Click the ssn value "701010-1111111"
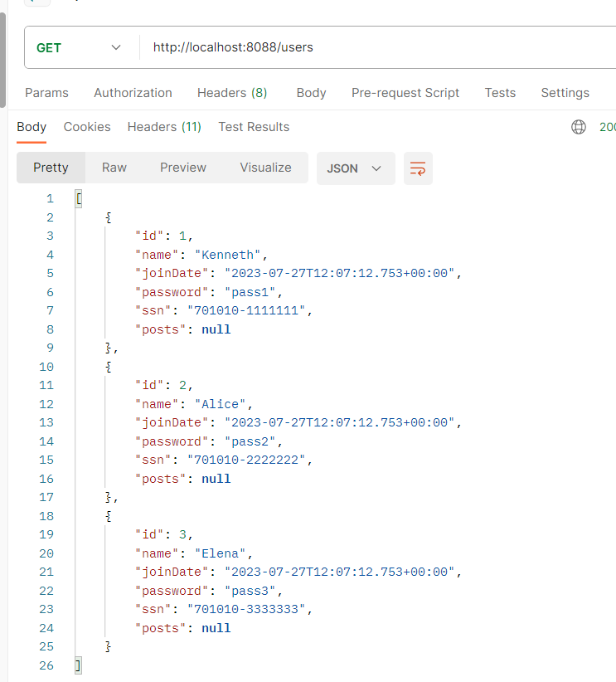The height and width of the screenshot is (682, 616). click(246, 310)
